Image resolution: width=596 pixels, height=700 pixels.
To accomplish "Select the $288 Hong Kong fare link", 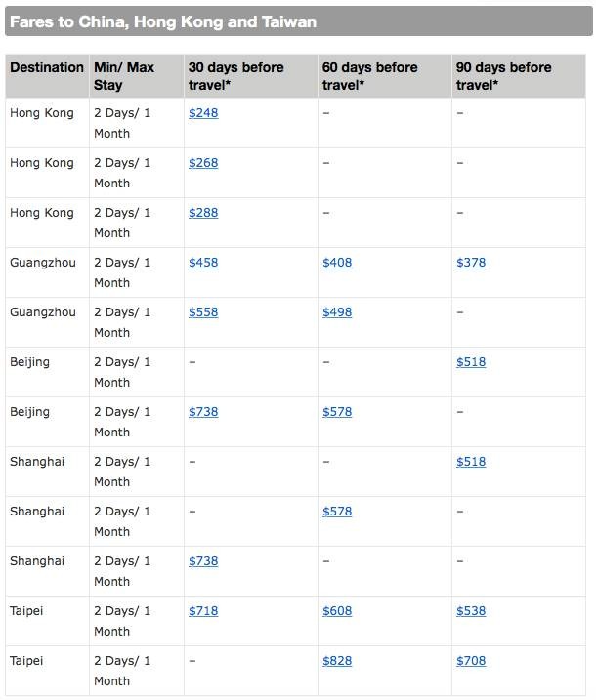I will click(203, 213).
